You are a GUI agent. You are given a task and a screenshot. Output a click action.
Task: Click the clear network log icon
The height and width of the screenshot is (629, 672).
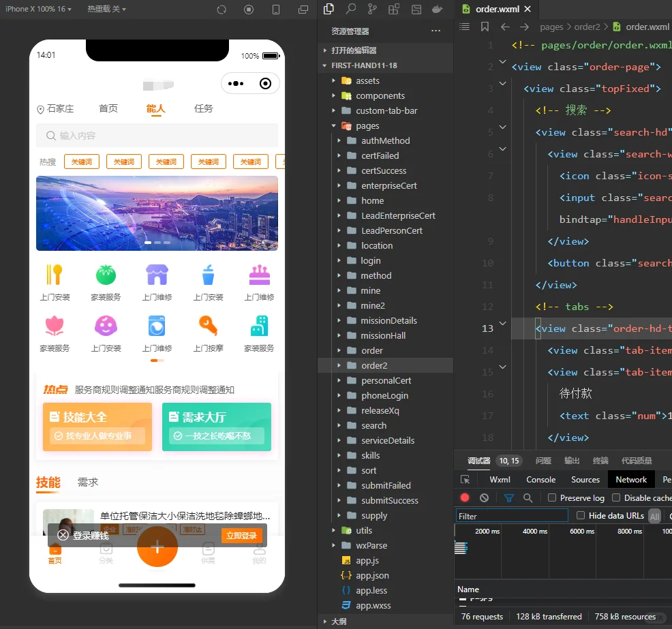click(485, 497)
